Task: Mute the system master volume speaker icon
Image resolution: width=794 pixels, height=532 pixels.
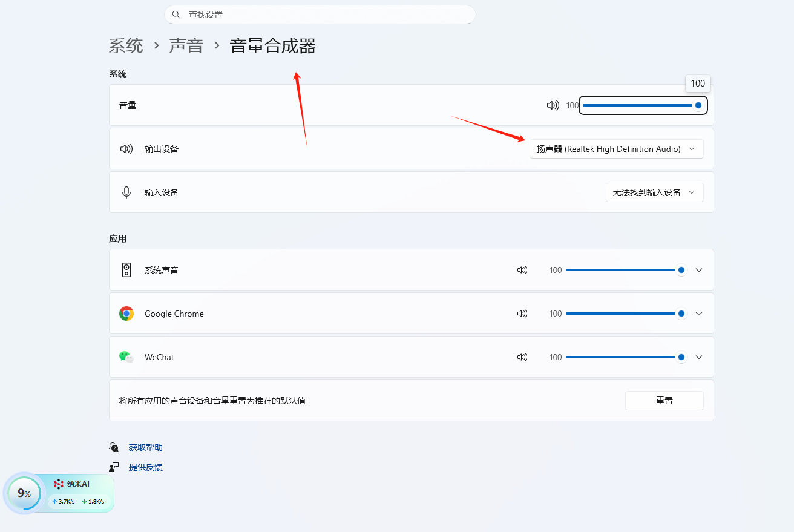Action: click(x=553, y=105)
